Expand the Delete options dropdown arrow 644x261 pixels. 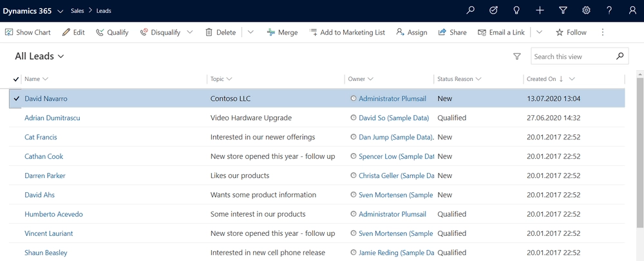pyautogui.click(x=251, y=32)
